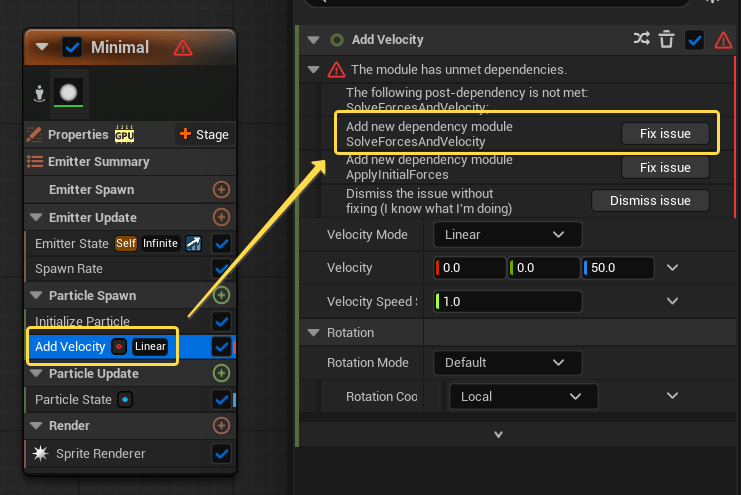This screenshot has height=495, width=741.
Task: Click the Self badge on Emitter State
Action: click(126, 243)
